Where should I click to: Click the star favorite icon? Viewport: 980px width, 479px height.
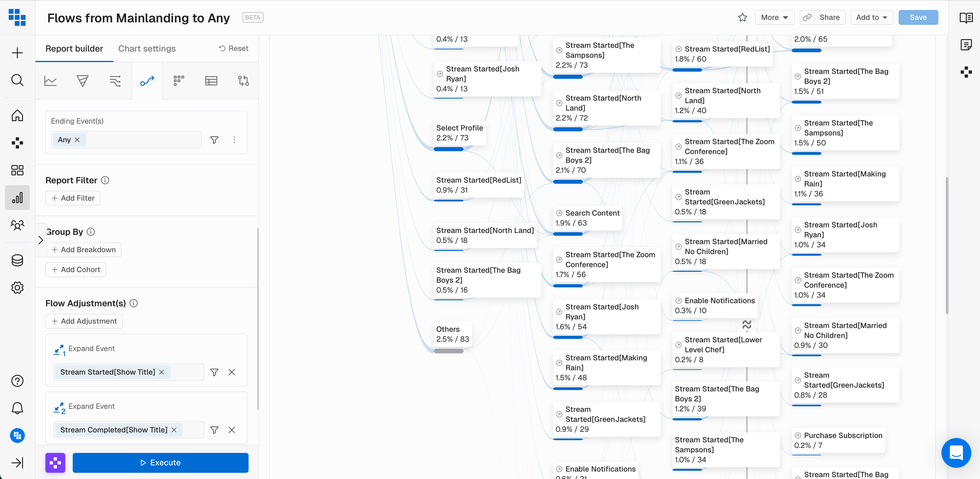point(742,17)
